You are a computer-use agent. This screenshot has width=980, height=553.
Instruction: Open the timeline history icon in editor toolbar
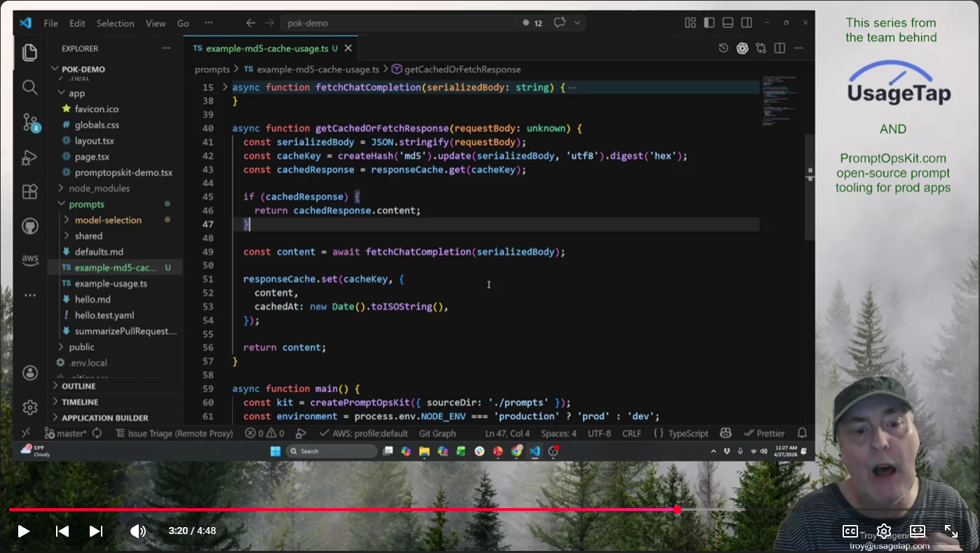[x=723, y=48]
